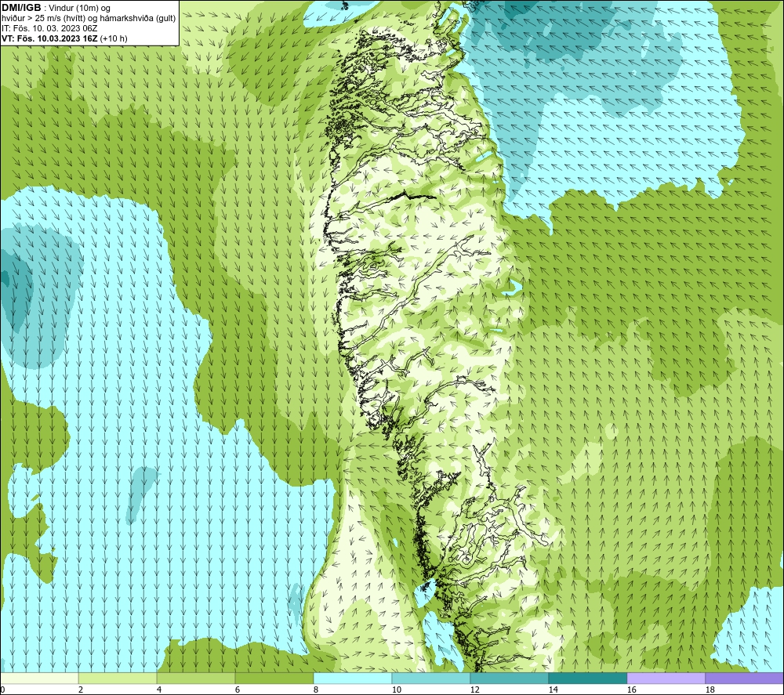The width and height of the screenshot is (784, 695).
Task: Pick the 12–14 m/s teal swatch
Action: pos(509,679)
